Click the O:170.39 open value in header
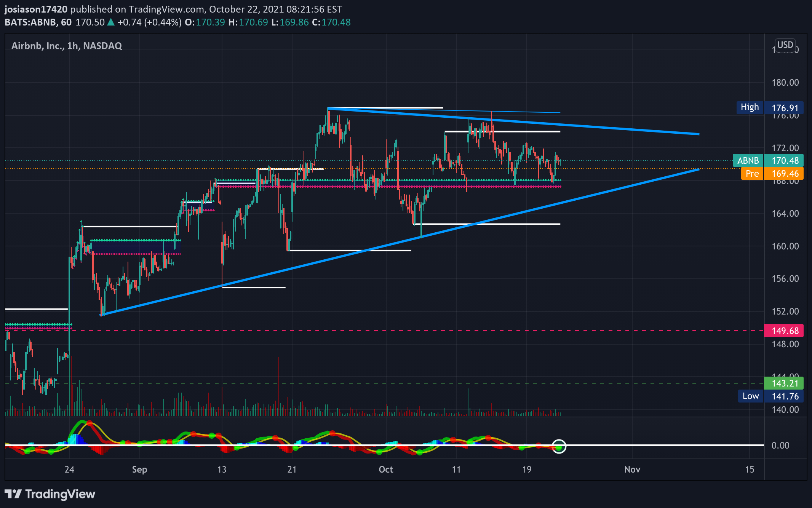 205,22
